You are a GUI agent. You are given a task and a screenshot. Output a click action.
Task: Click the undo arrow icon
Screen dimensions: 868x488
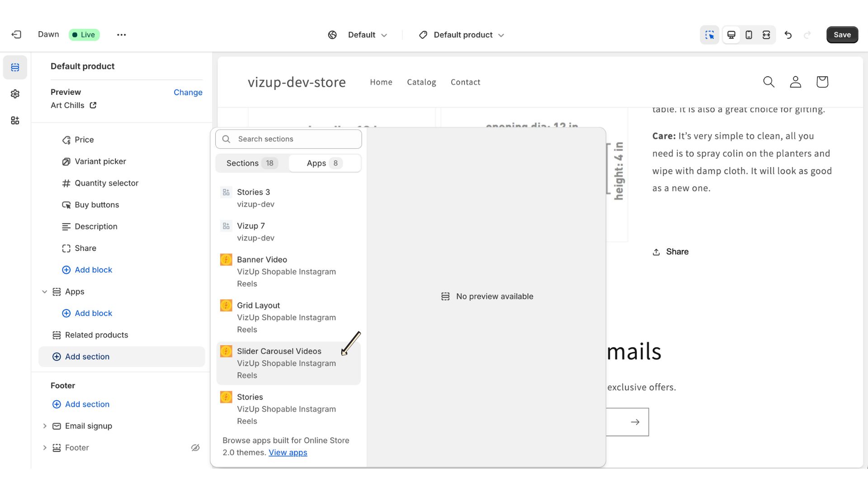click(788, 35)
